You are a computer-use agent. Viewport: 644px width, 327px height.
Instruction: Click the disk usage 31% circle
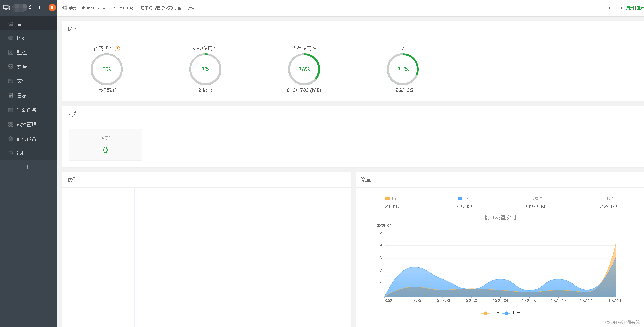[403, 69]
